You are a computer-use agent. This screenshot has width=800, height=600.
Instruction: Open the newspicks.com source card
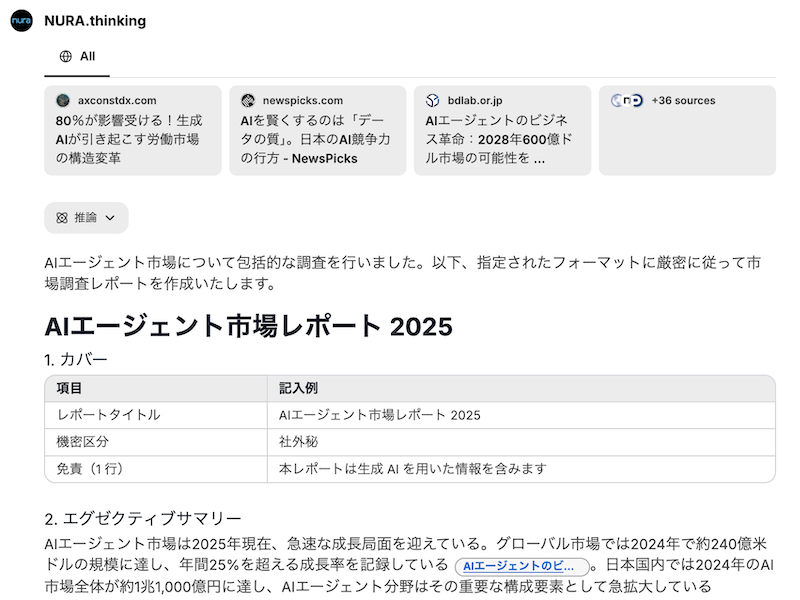pos(317,130)
